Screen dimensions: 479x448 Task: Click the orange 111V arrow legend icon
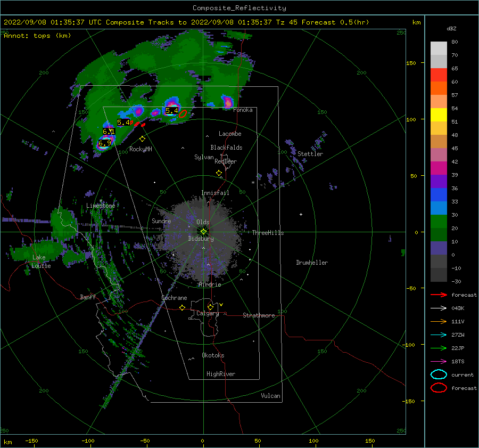[x=439, y=321]
